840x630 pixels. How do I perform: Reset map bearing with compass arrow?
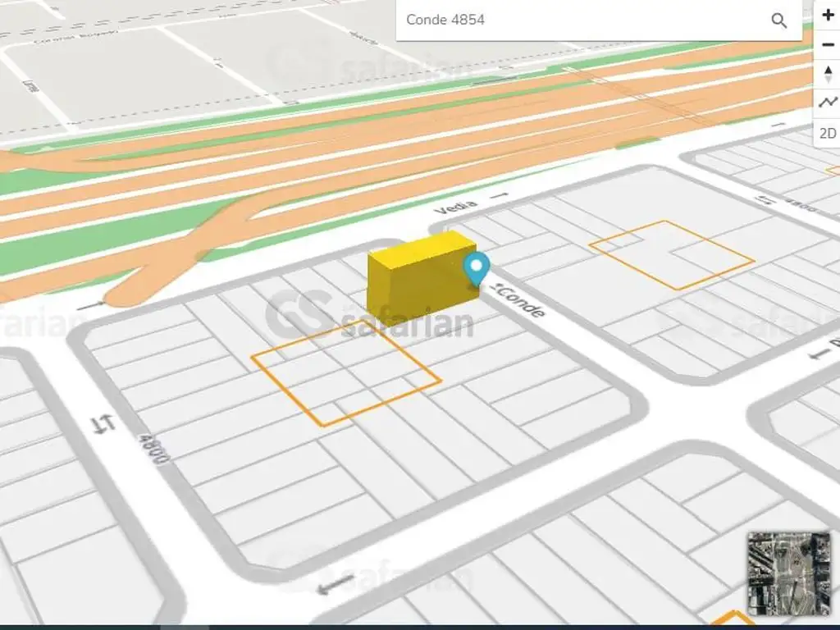[827, 75]
